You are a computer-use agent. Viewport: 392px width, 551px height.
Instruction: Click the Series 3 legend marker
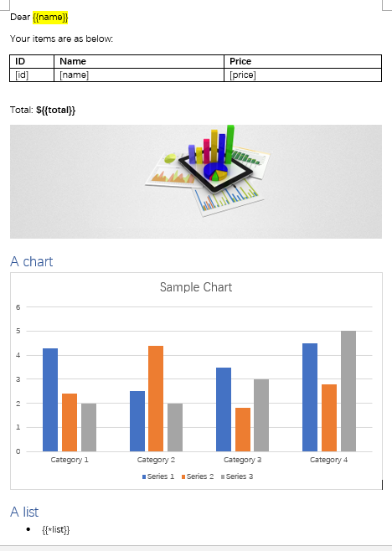point(223,476)
